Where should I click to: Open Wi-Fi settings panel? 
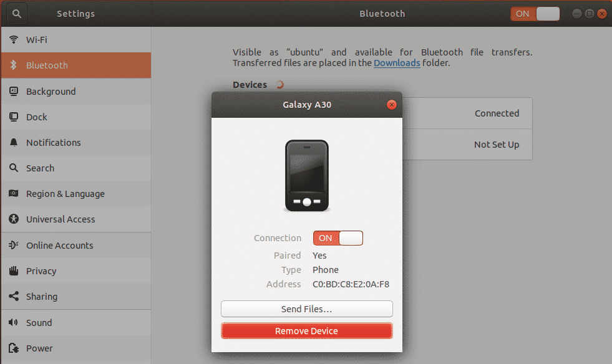pos(76,39)
